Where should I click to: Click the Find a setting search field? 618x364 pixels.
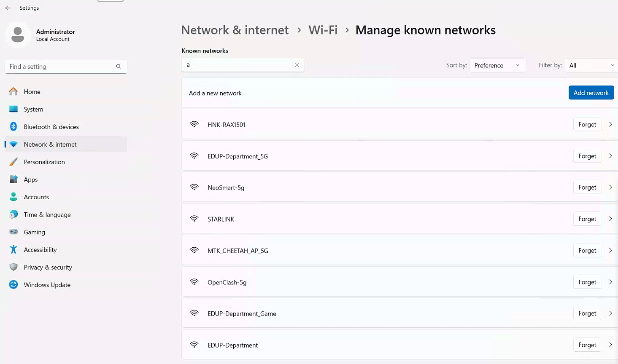click(x=61, y=67)
